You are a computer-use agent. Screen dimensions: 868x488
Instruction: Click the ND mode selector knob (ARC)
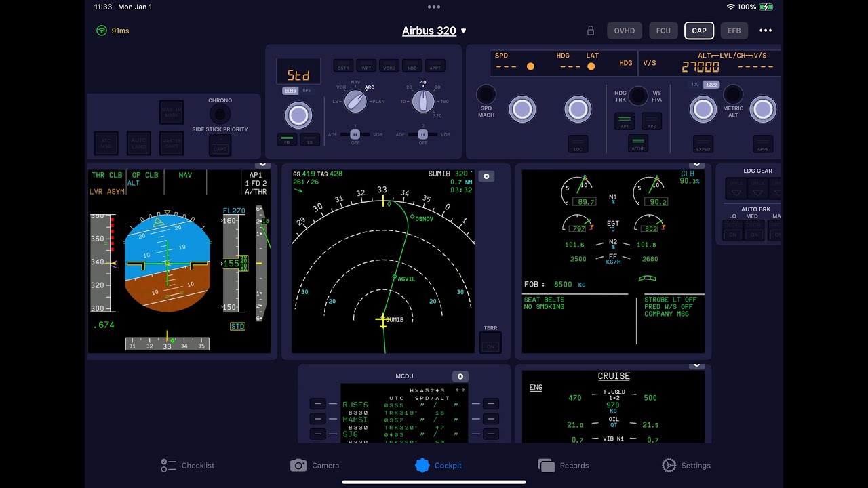[x=355, y=102]
